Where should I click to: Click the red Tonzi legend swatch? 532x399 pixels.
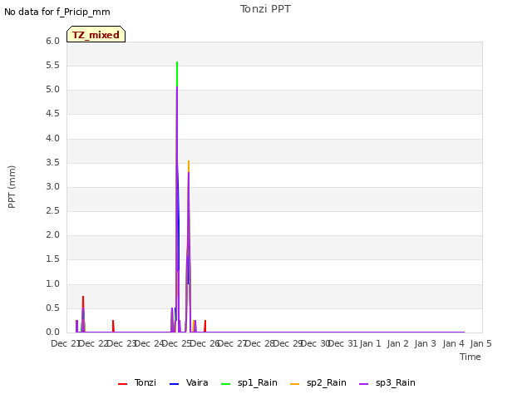coord(122,384)
